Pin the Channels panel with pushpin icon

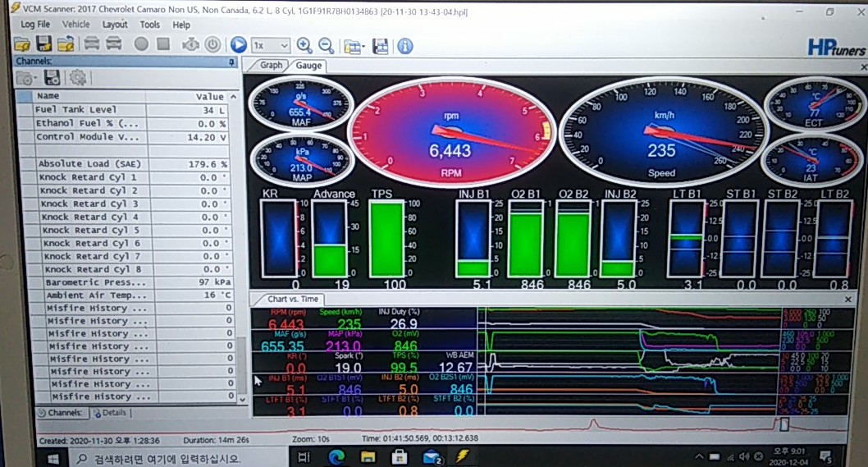click(x=232, y=62)
